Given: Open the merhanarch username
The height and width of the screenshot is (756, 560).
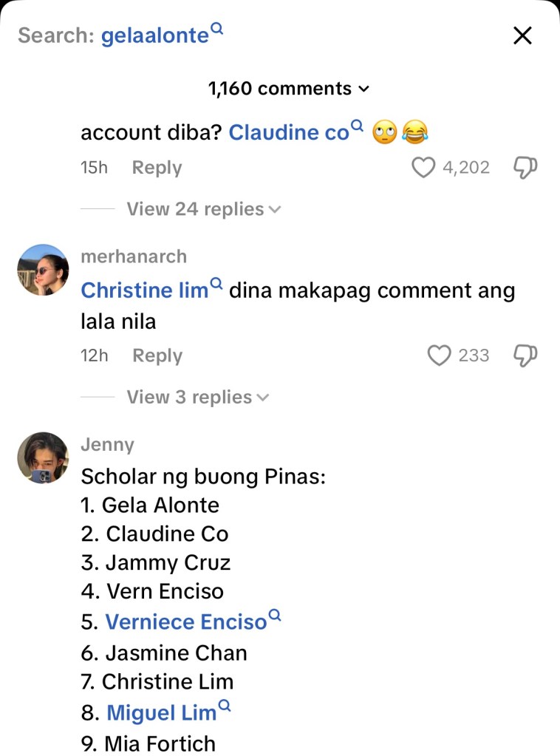Looking at the screenshot, I should pyautogui.click(x=134, y=256).
